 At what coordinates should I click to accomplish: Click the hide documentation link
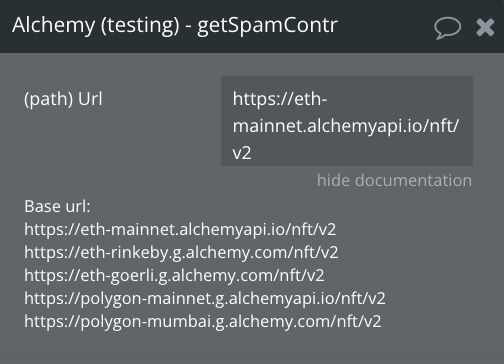(x=394, y=180)
